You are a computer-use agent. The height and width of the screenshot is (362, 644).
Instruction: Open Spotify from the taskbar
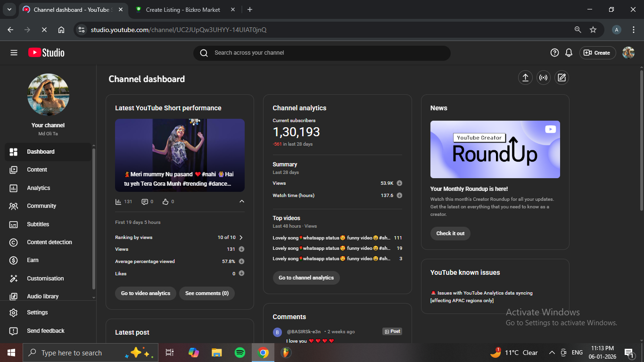point(240,353)
